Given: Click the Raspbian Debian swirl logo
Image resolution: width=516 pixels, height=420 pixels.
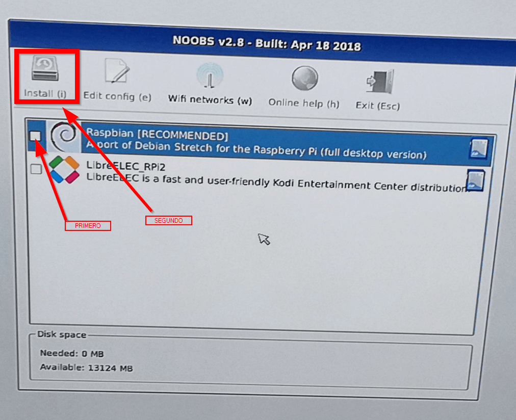Looking at the screenshot, I should pyautogui.click(x=64, y=136).
